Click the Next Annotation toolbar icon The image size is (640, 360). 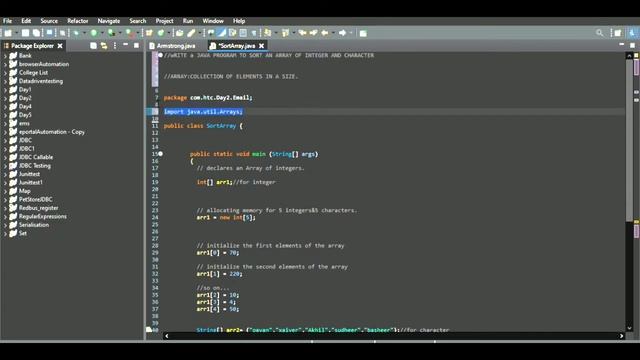(x=267, y=33)
